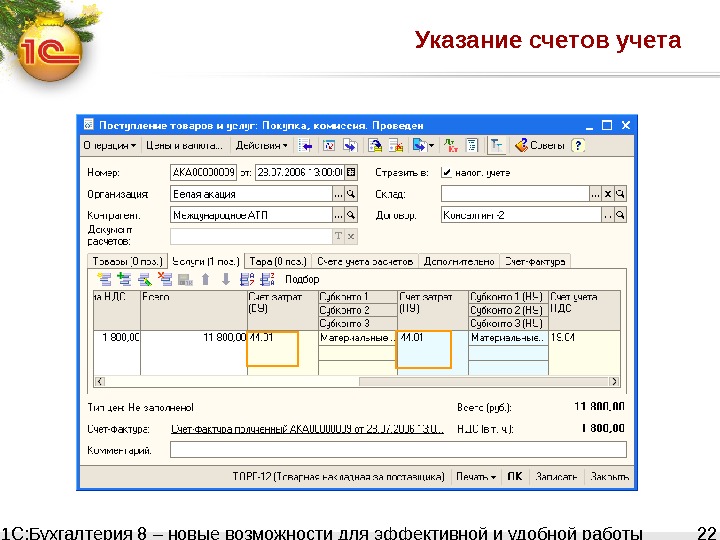Click the ТОРГ-12 print form button

pos(338,477)
